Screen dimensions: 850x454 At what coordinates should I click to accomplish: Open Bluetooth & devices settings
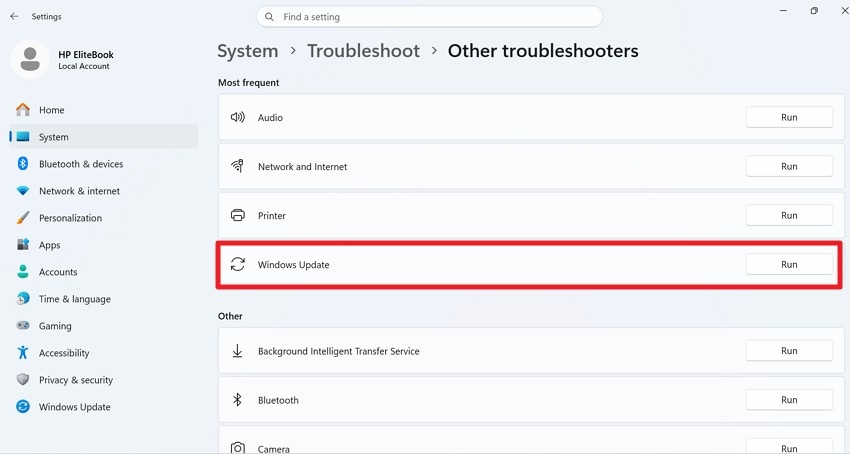[104, 164]
